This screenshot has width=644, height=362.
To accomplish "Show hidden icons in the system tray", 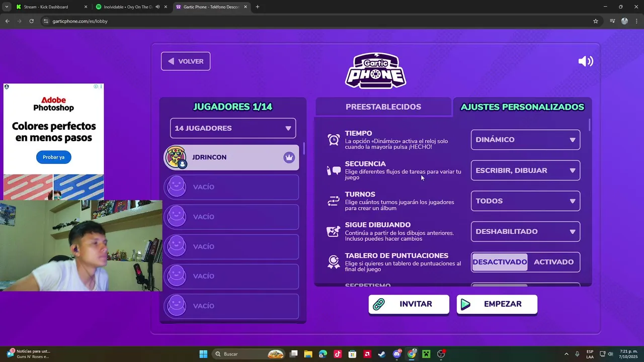I will (x=566, y=354).
